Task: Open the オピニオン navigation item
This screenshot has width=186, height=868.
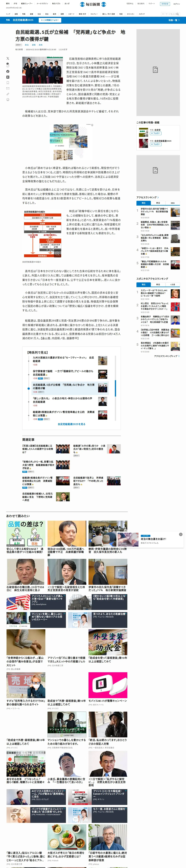Action: pos(131,14)
